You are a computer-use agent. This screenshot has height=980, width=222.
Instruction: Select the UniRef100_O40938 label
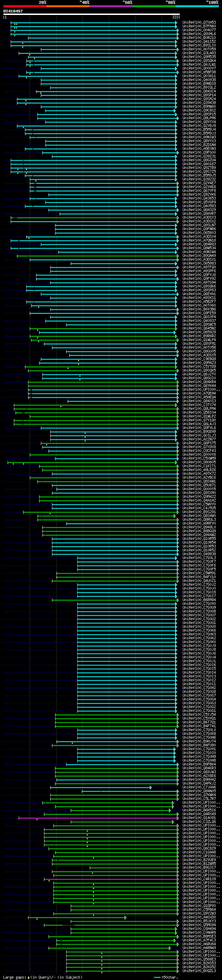(x=199, y=80)
